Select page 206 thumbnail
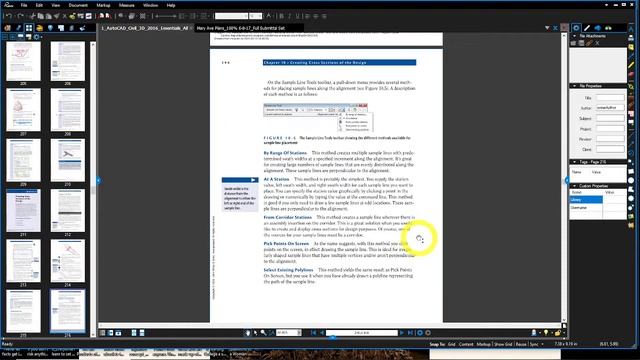640x360 pixels. [x=68, y=61]
